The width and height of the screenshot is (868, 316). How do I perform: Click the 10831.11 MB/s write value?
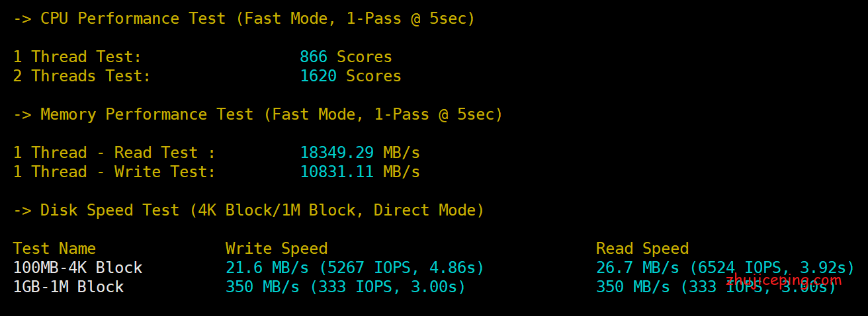(359, 172)
